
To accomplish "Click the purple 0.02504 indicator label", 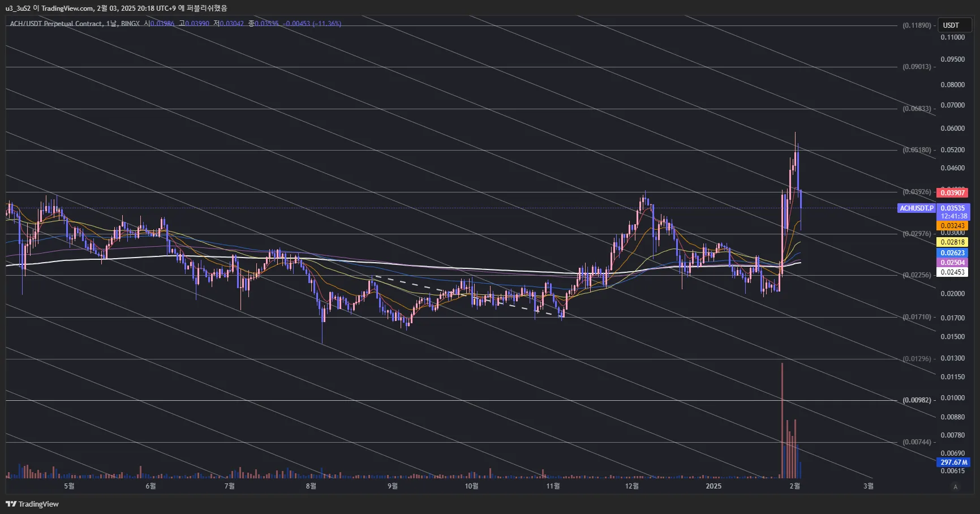I will (x=953, y=263).
